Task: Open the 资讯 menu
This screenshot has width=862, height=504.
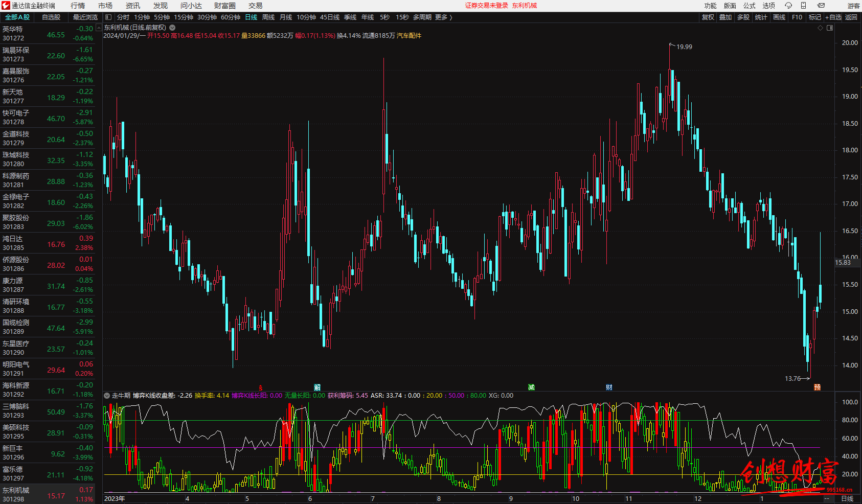Action: point(133,6)
